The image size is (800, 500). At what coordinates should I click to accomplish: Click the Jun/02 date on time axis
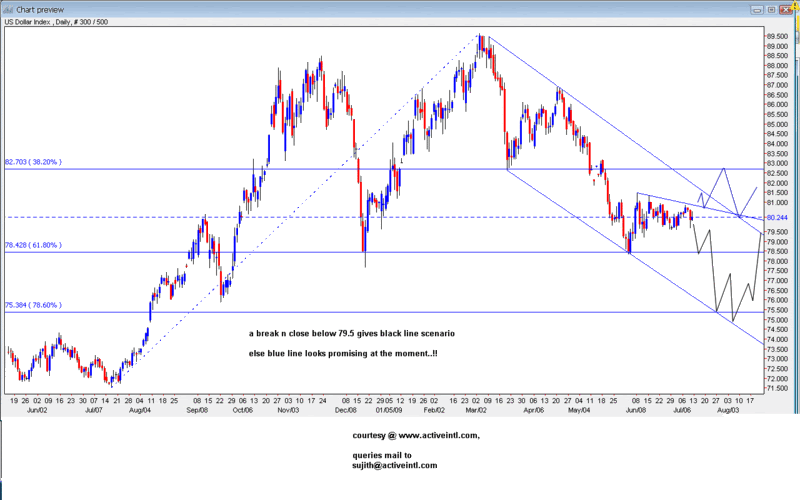pos(37,409)
